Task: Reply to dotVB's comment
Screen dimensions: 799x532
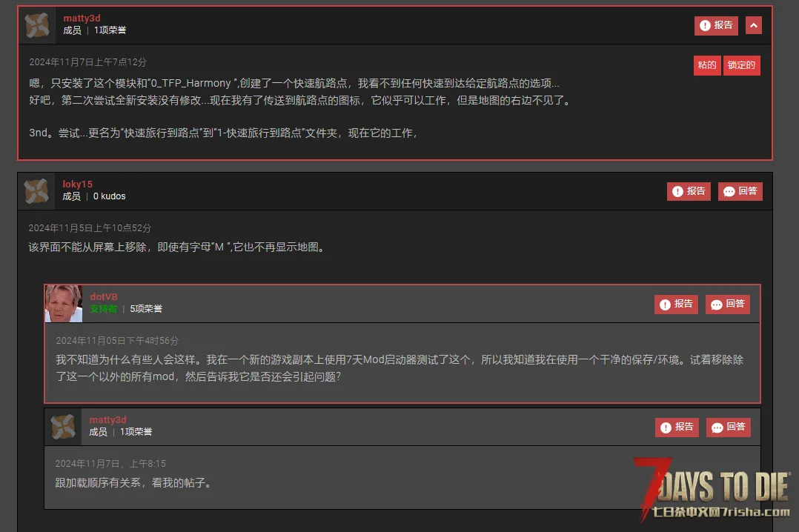Action: (x=727, y=305)
